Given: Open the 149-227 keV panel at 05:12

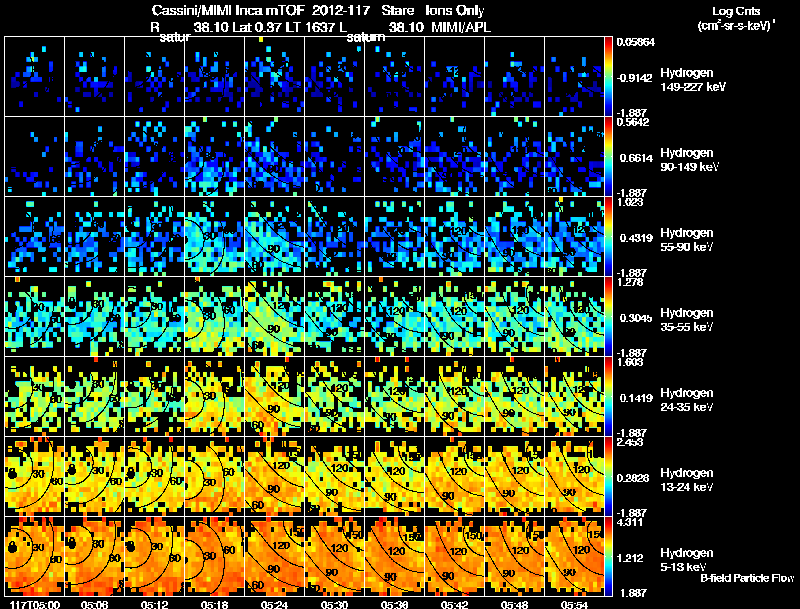Looking at the screenshot, I should pos(155,77).
